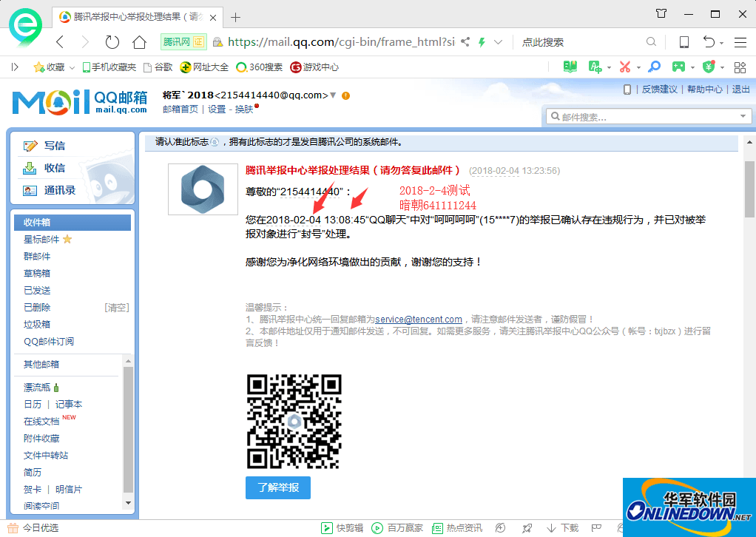This screenshot has height=537, width=756.
Task: Click the browser address bar URL
Action: pos(341,42)
